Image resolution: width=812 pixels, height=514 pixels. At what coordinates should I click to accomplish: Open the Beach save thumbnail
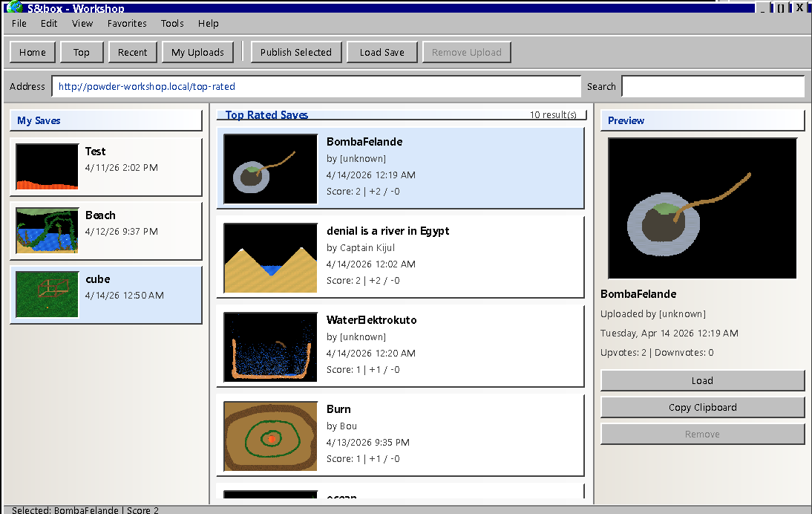tap(48, 230)
